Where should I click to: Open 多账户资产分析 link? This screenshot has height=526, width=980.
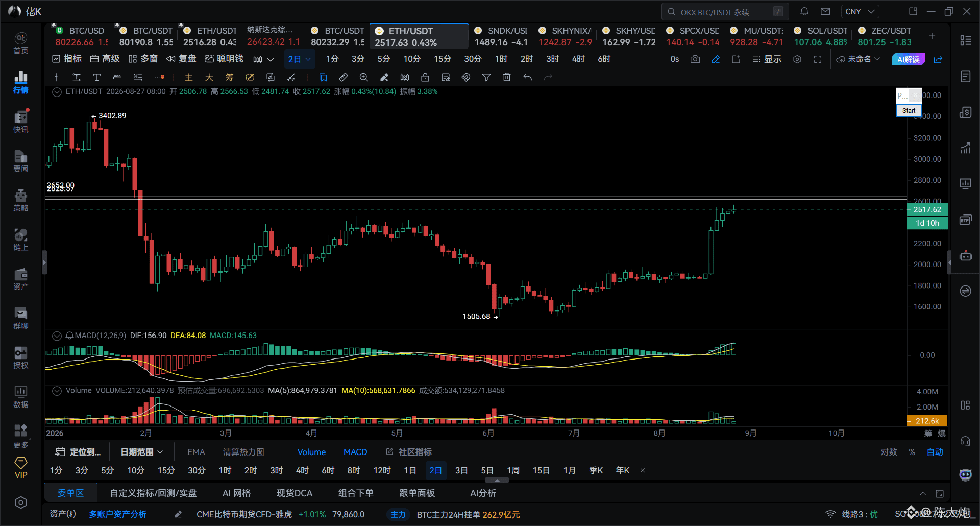tap(118, 514)
